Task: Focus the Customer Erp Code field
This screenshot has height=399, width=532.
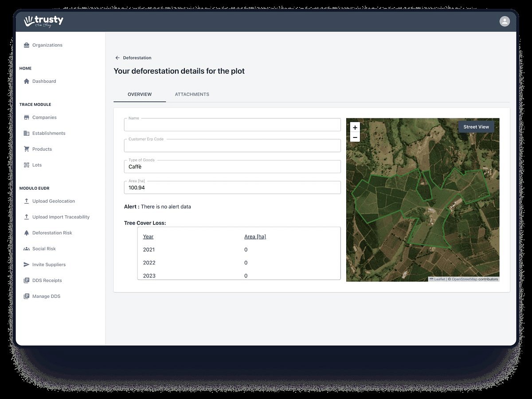Action: click(x=232, y=146)
